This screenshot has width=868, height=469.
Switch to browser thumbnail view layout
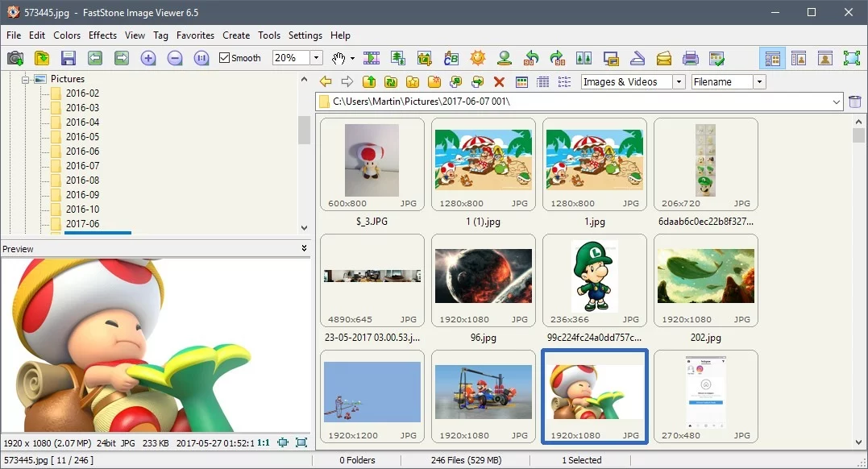pyautogui.click(x=772, y=58)
